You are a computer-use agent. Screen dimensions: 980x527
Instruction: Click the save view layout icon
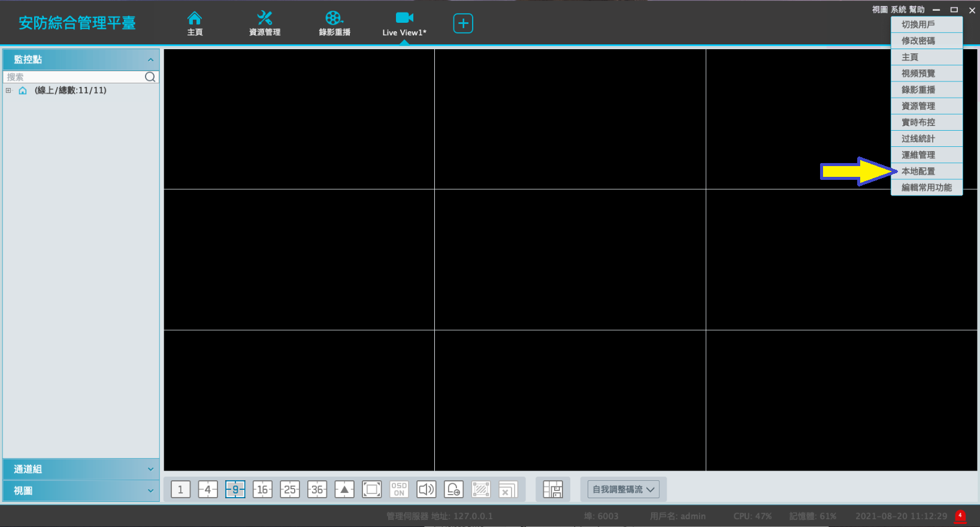click(552, 489)
